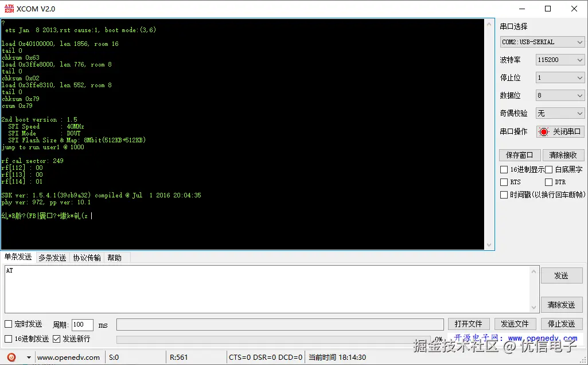Enable the 时间戳 checkbox

click(504, 195)
